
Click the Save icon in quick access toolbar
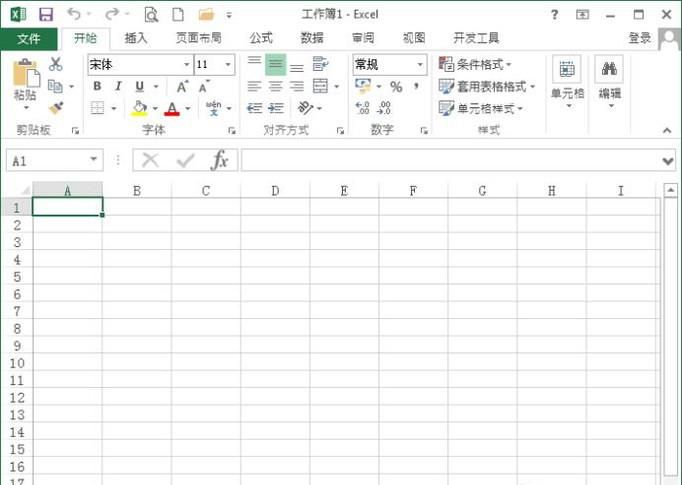46,14
